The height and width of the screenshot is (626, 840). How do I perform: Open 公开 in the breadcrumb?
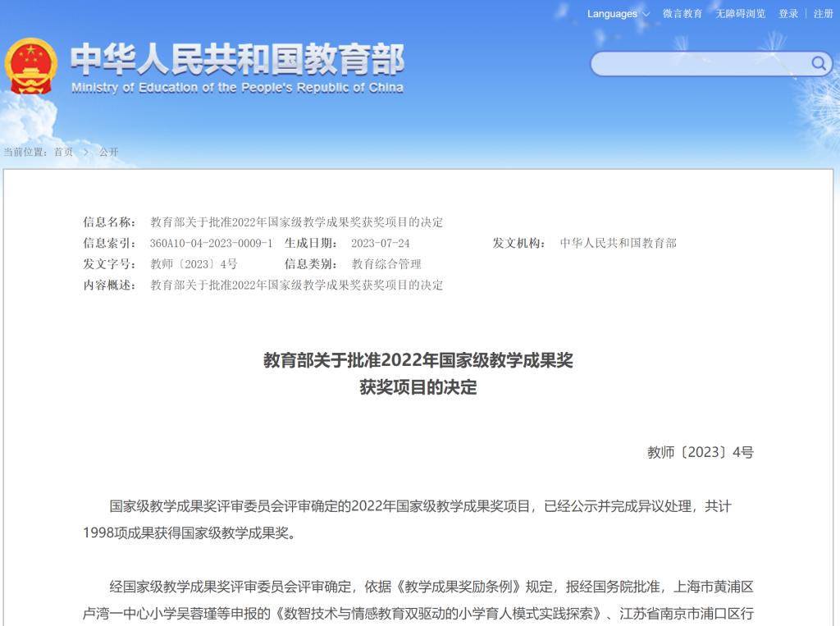tap(109, 153)
